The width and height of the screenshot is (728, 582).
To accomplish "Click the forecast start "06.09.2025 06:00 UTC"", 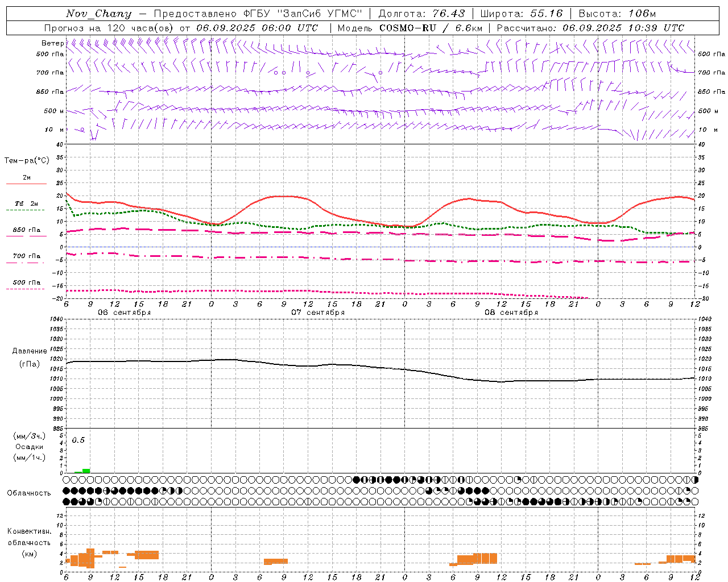I will 257,28.
